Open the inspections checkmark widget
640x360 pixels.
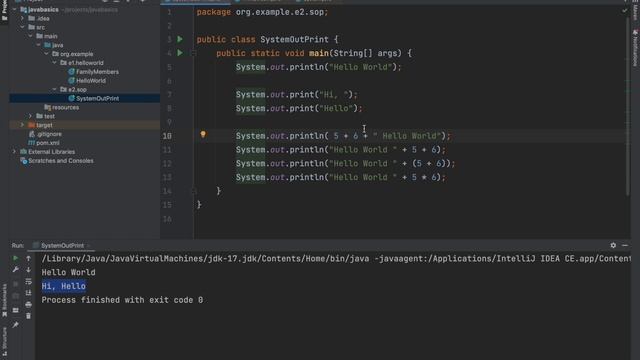click(x=624, y=11)
